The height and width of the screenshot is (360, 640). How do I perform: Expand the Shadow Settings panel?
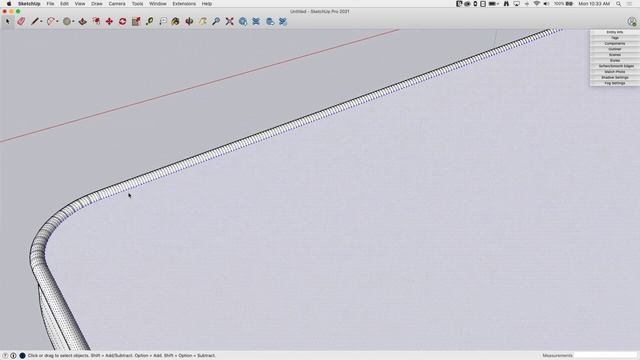(x=615, y=78)
